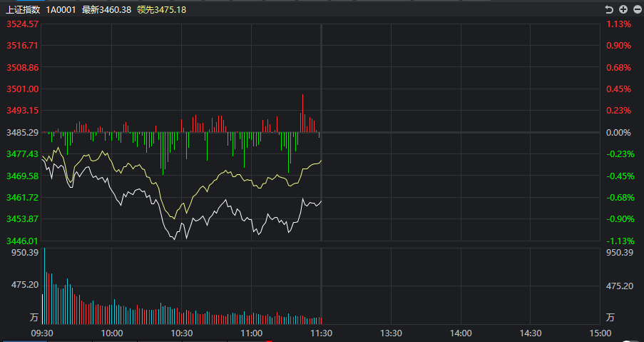Click the 11:00 time axis label
Viewport: 644px width, 342px height.
coord(251,333)
